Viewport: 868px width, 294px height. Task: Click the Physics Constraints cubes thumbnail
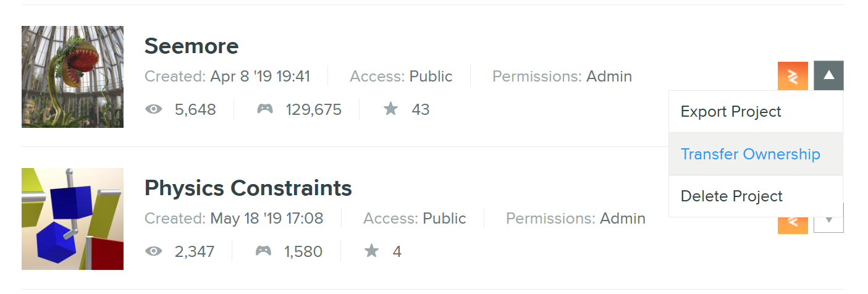pyautogui.click(x=72, y=219)
